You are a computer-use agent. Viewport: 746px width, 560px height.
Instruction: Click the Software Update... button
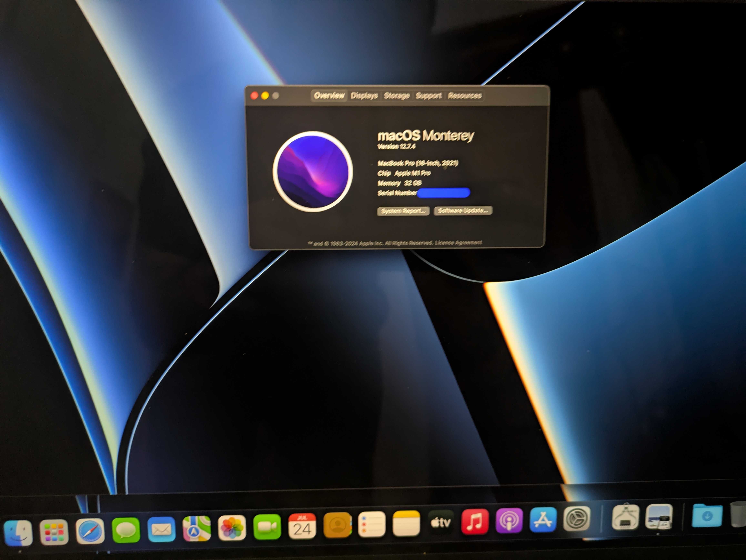pyautogui.click(x=463, y=210)
